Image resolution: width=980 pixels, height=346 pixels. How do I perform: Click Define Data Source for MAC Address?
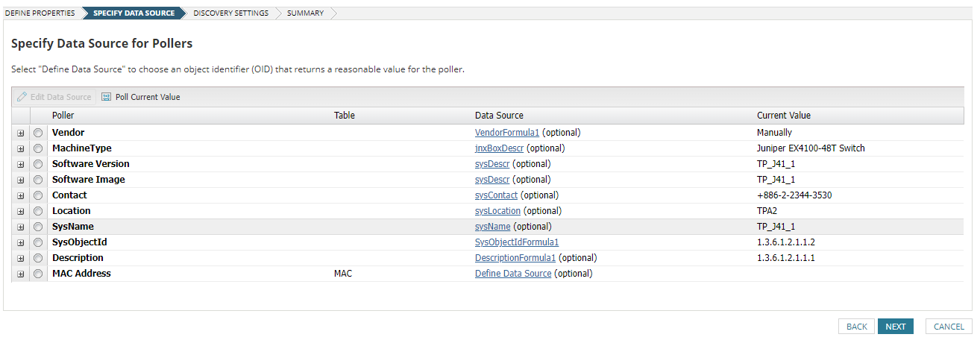click(513, 274)
